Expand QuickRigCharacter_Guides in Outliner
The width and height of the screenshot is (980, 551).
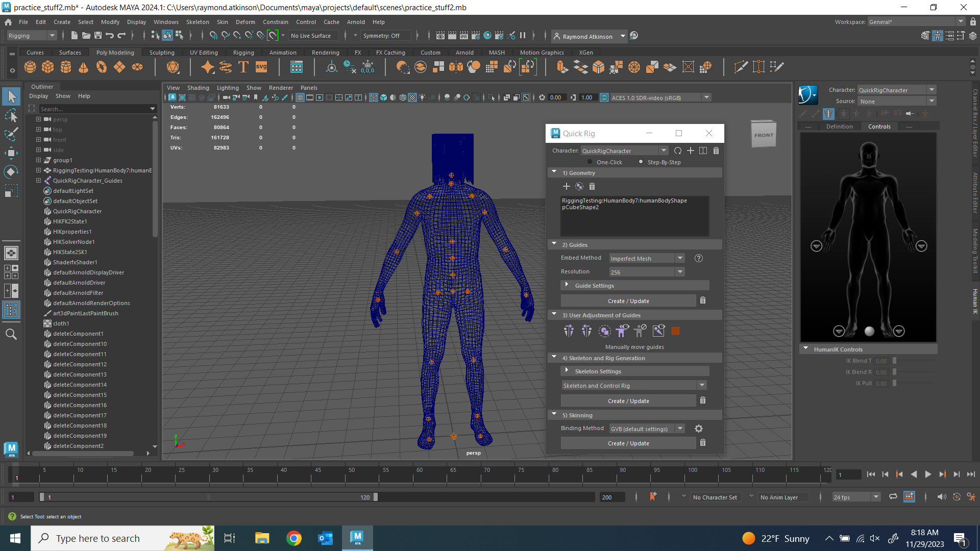pyautogui.click(x=38, y=181)
